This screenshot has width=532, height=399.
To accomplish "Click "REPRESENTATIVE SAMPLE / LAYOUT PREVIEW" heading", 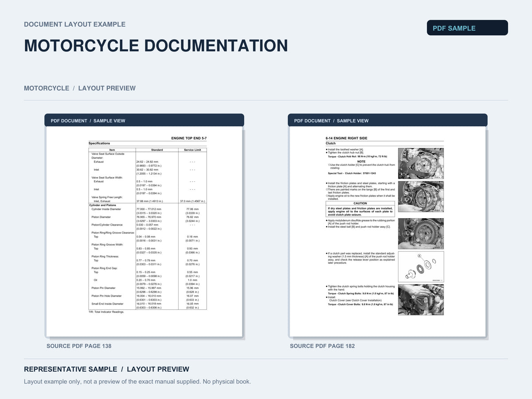I will [x=106, y=369].
